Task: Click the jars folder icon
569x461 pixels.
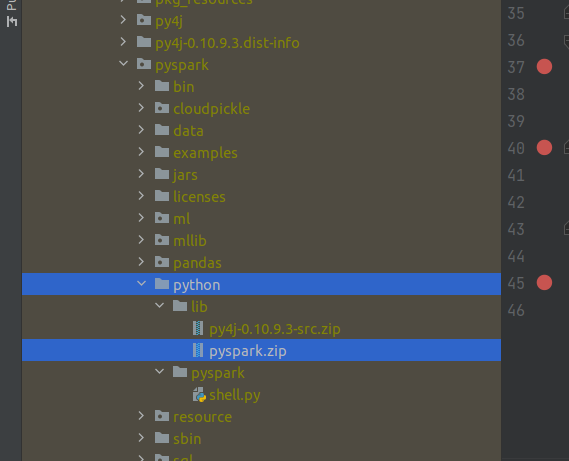Action: pyautogui.click(x=162, y=174)
